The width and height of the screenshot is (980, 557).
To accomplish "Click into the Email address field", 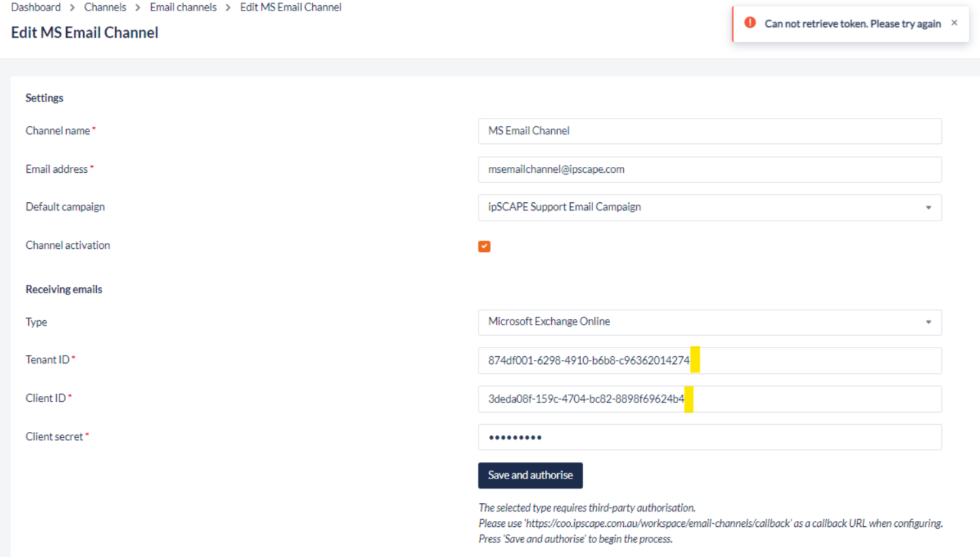I will (710, 170).
